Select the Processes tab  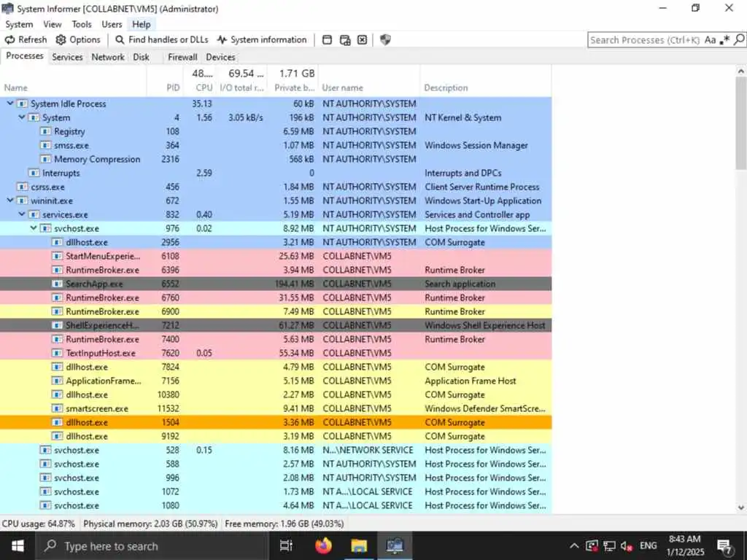[x=24, y=56]
